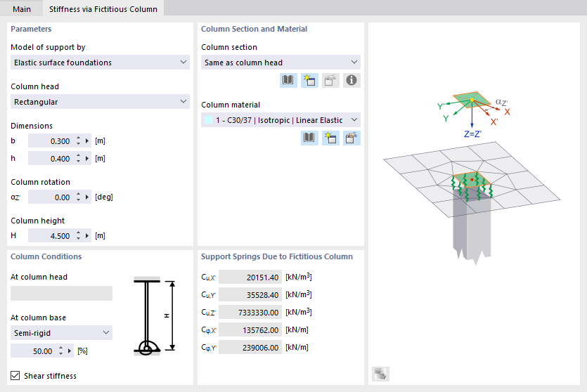Open the column section library

click(x=288, y=80)
